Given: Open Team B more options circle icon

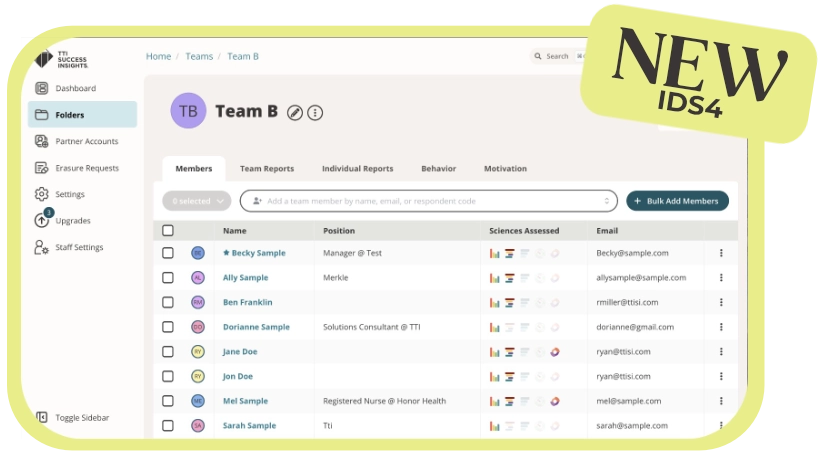Looking at the screenshot, I should tap(315, 112).
